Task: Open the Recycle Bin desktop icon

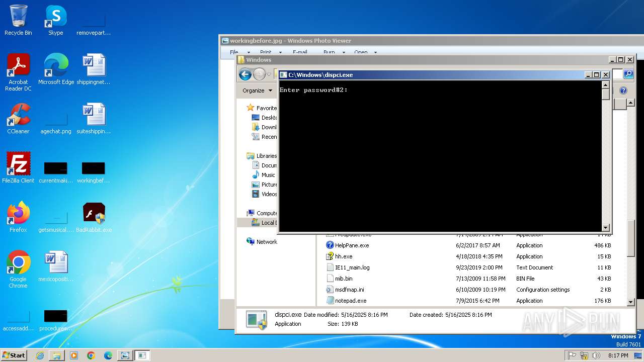Action: [18, 20]
